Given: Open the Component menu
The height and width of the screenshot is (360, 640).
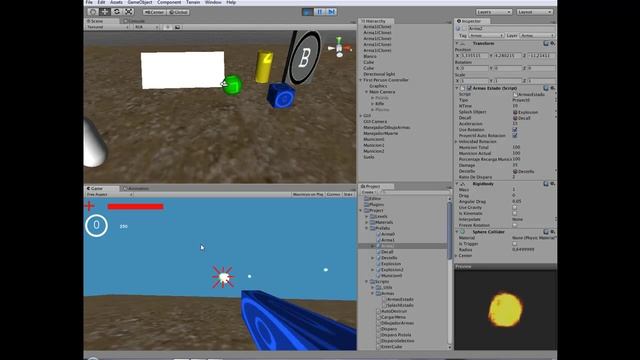Looking at the screenshot, I should coord(169,2).
